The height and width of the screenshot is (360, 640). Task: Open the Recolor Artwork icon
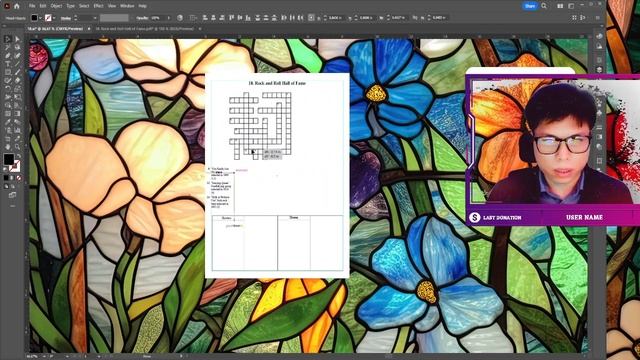(x=180, y=18)
